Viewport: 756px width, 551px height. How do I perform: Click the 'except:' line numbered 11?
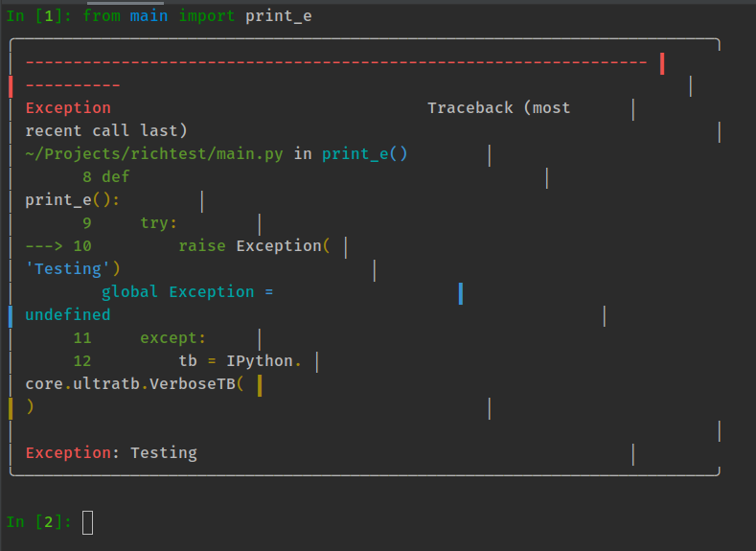click(140, 338)
